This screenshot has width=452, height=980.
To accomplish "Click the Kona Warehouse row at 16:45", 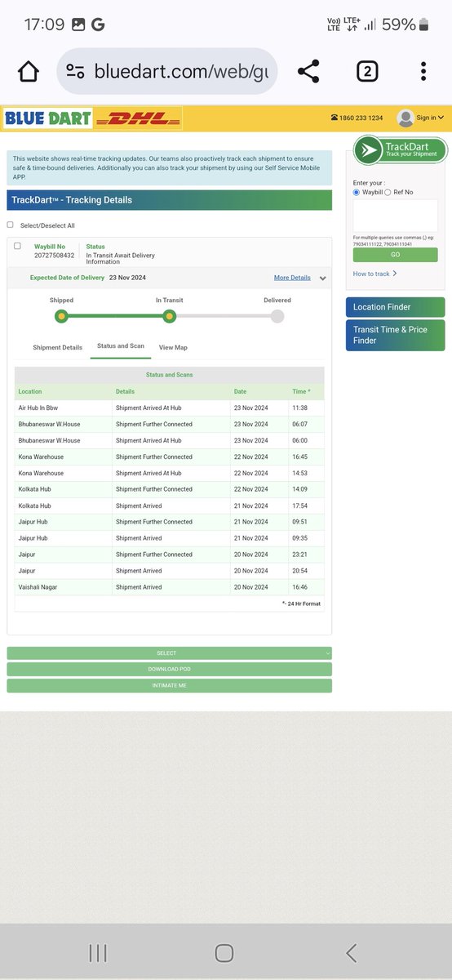I will 169,457.
